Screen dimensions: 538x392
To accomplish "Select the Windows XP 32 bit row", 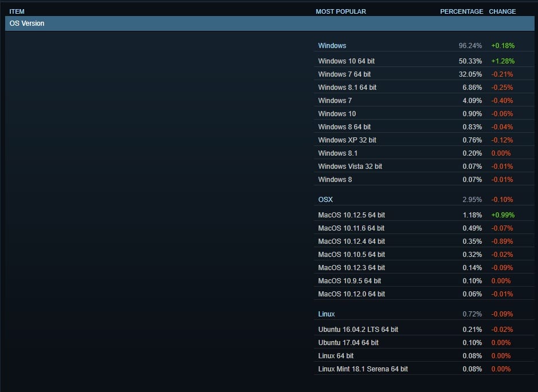I will (x=347, y=140).
